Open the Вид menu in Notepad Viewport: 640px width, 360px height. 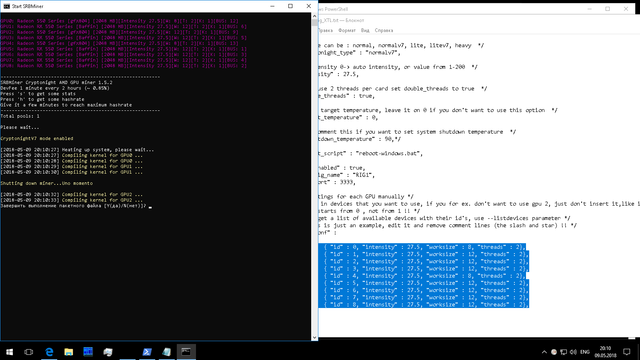(365, 30)
